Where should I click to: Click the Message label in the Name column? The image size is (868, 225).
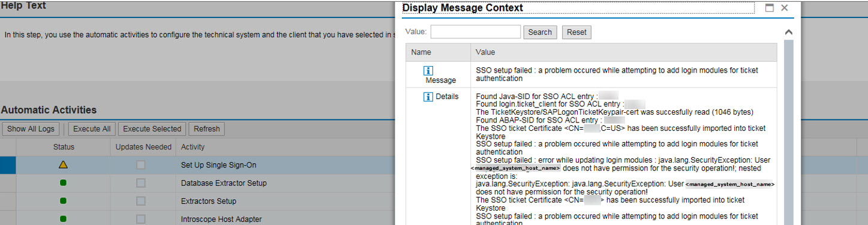441,80
